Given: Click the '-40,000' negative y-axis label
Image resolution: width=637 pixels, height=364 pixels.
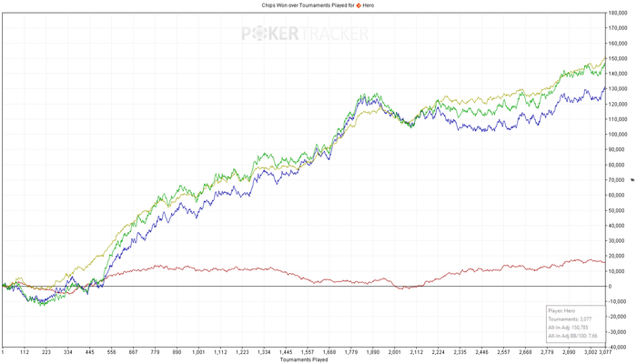Looking at the screenshot, I should (618, 347).
